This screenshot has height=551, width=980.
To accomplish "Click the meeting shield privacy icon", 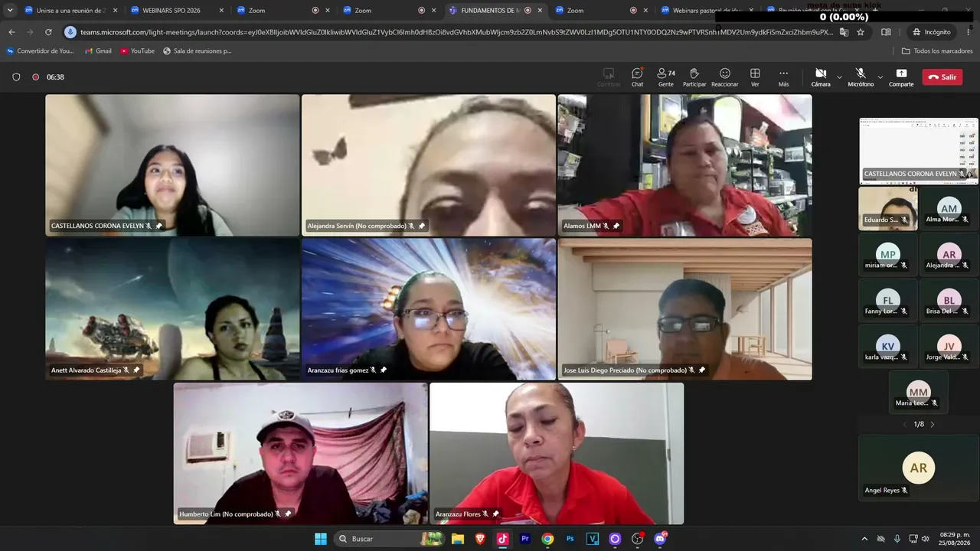I will (x=16, y=77).
